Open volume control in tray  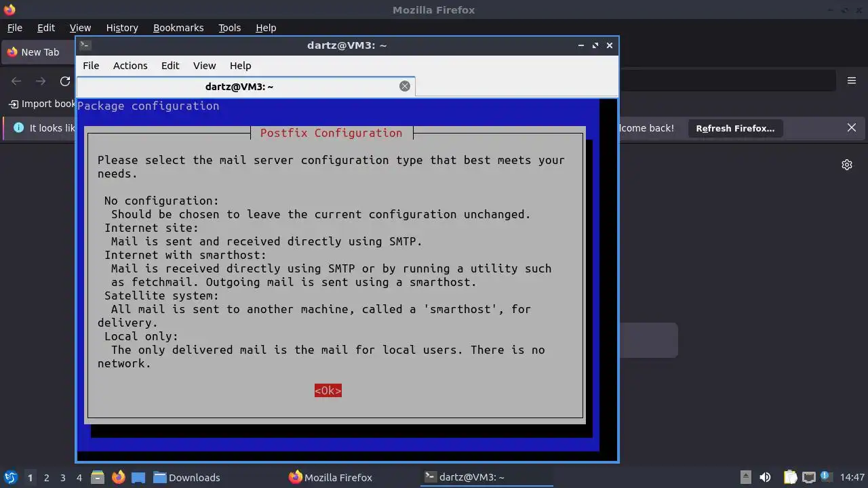point(765,477)
